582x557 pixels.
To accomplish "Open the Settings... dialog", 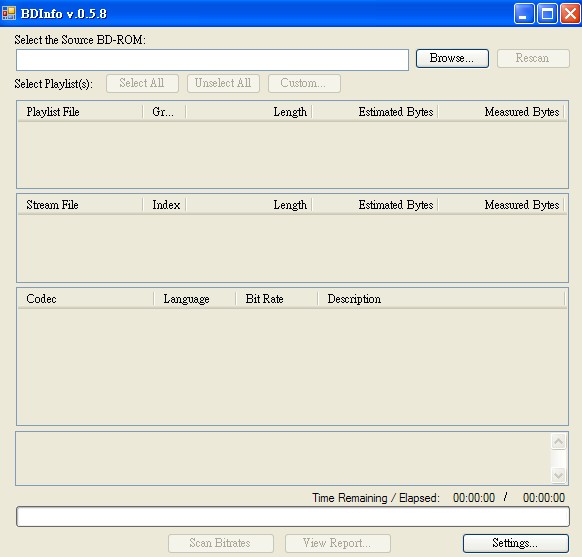I will coord(516,543).
